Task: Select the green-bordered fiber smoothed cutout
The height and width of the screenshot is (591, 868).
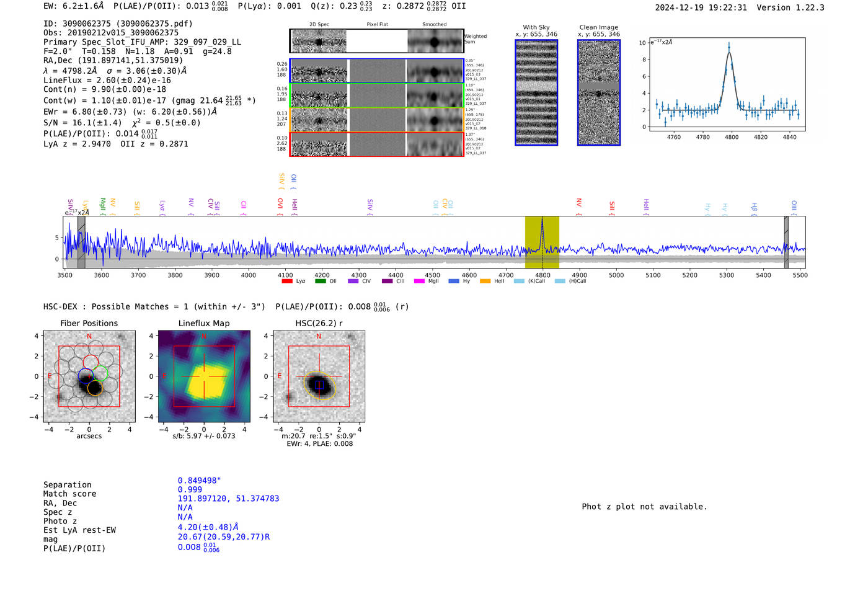Action: (x=435, y=96)
